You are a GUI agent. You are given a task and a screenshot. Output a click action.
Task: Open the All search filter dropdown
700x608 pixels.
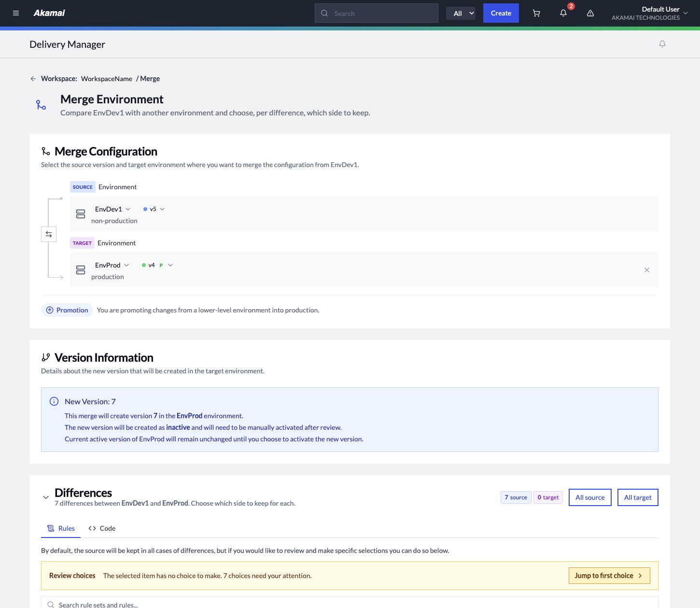pos(461,14)
